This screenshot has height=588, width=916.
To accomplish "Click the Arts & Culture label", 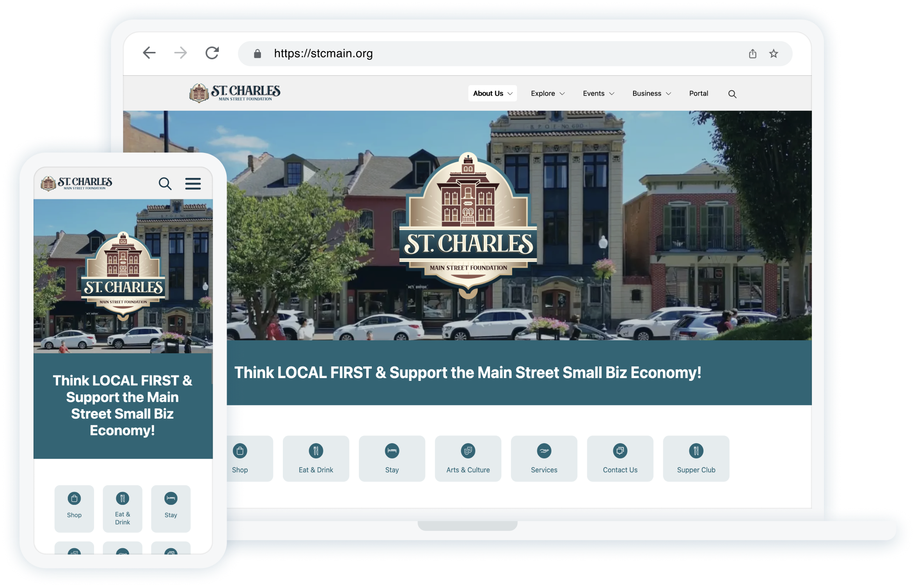I will pyautogui.click(x=468, y=470).
